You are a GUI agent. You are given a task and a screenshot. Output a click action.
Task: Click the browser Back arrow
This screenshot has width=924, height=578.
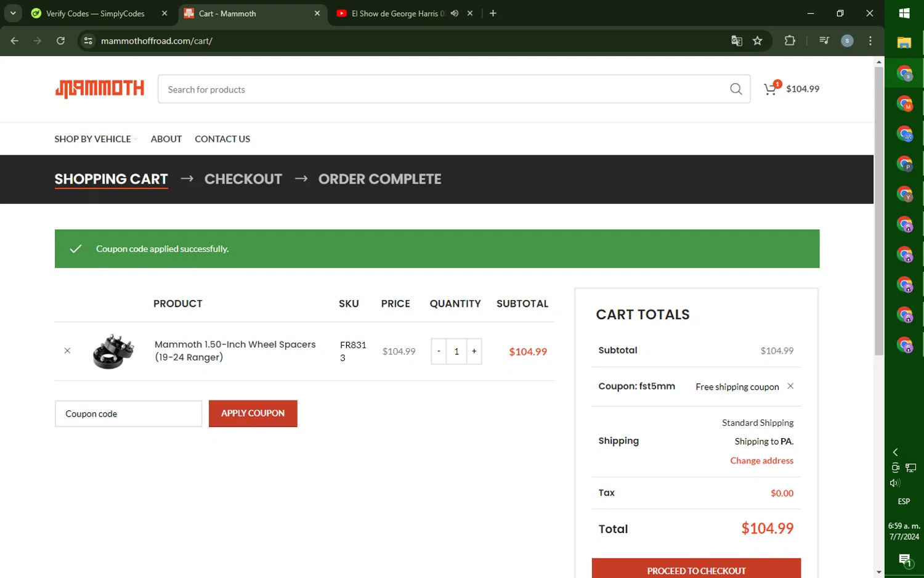click(15, 41)
